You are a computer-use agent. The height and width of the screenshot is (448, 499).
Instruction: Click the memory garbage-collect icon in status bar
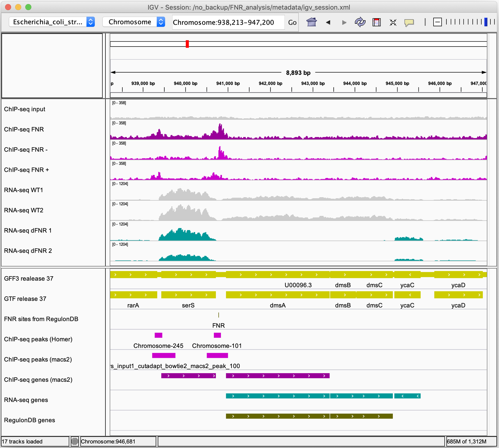(x=75, y=441)
